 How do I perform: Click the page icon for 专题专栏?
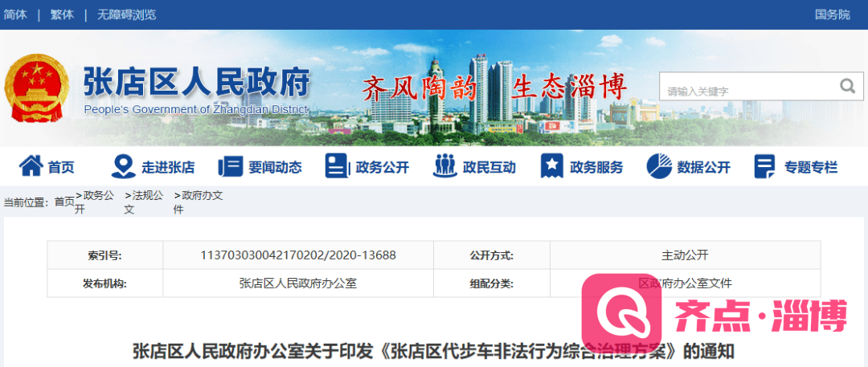pos(764,166)
